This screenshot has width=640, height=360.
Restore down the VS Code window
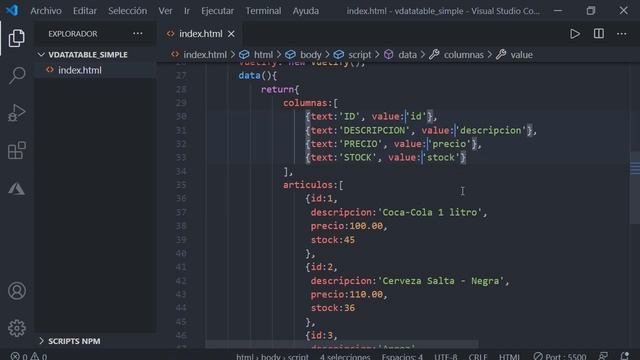591,11
